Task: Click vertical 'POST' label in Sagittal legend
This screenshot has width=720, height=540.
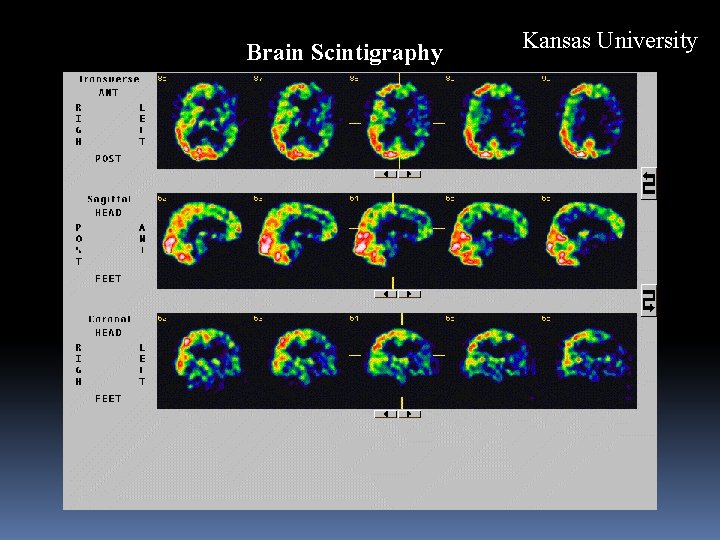Action: (79, 245)
